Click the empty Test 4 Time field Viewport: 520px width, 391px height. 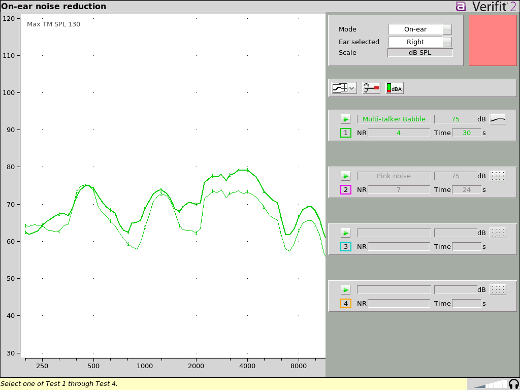click(467, 304)
